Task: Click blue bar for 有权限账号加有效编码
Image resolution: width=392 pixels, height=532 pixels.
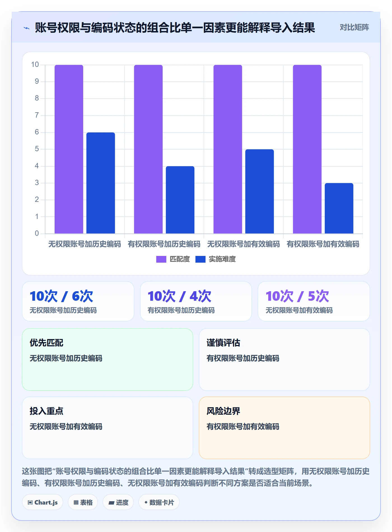Action: tap(339, 208)
